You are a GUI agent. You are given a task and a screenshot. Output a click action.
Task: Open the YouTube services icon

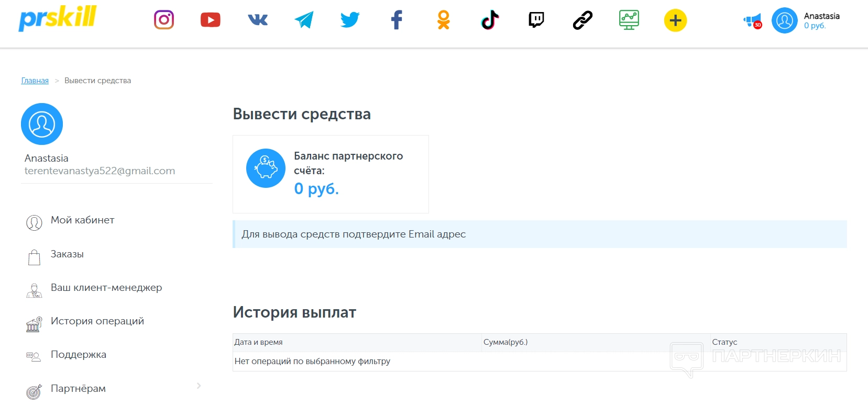tap(210, 20)
